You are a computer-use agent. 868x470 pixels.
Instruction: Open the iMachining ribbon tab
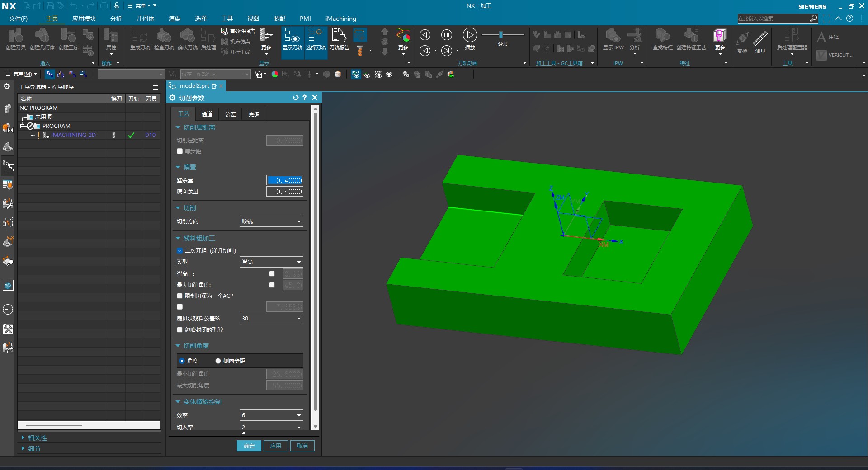(x=340, y=19)
